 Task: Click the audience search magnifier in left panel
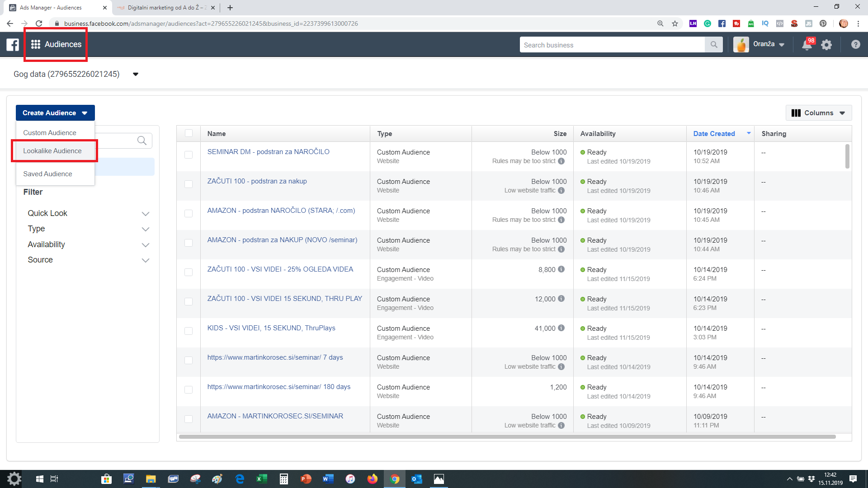pos(142,141)
